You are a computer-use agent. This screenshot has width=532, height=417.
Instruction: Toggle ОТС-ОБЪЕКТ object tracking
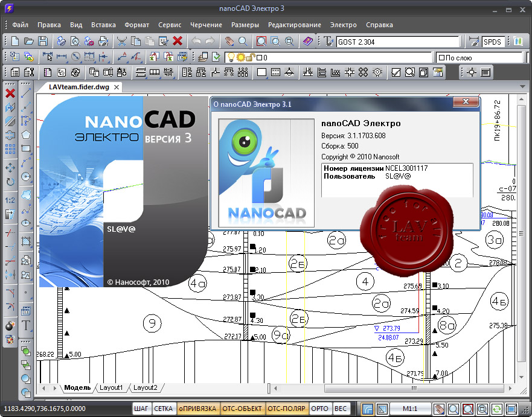[242, 409]
